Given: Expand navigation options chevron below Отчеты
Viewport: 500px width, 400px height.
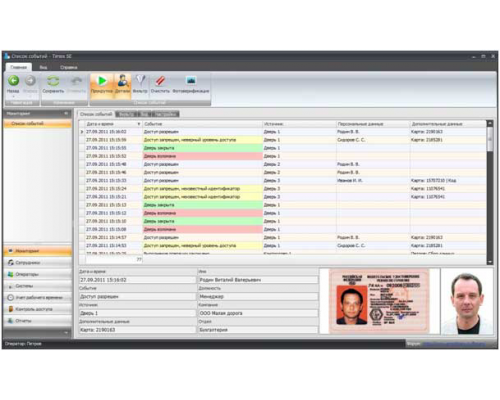Looking at the screenshot, I should pos(66,332).
